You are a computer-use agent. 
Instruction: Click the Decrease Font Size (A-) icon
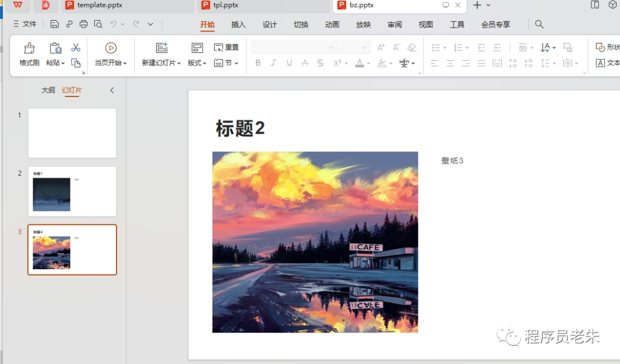(x=396, y=48)
